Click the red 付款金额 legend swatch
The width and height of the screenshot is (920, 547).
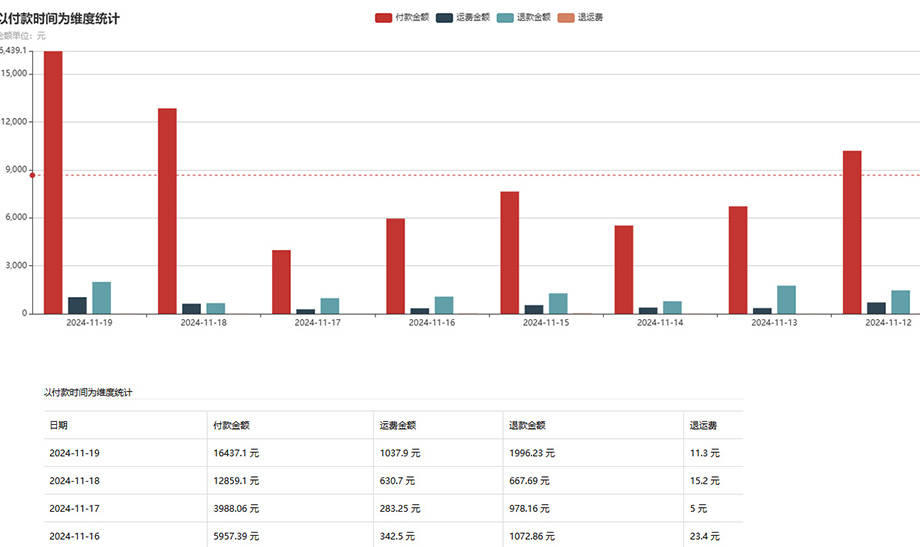click(x=383, y=18)
